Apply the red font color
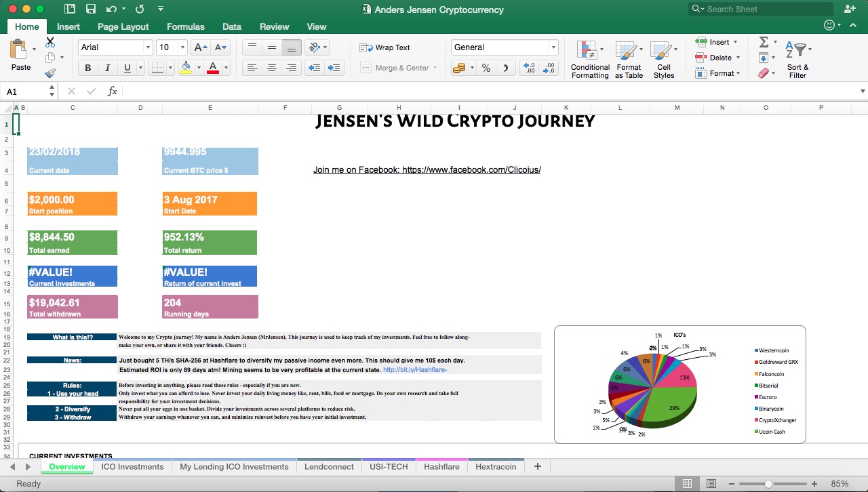 point(212,68)
